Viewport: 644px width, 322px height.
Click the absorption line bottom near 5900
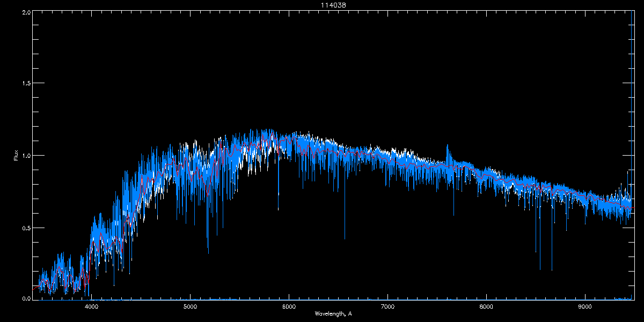[x=279, y=209]
